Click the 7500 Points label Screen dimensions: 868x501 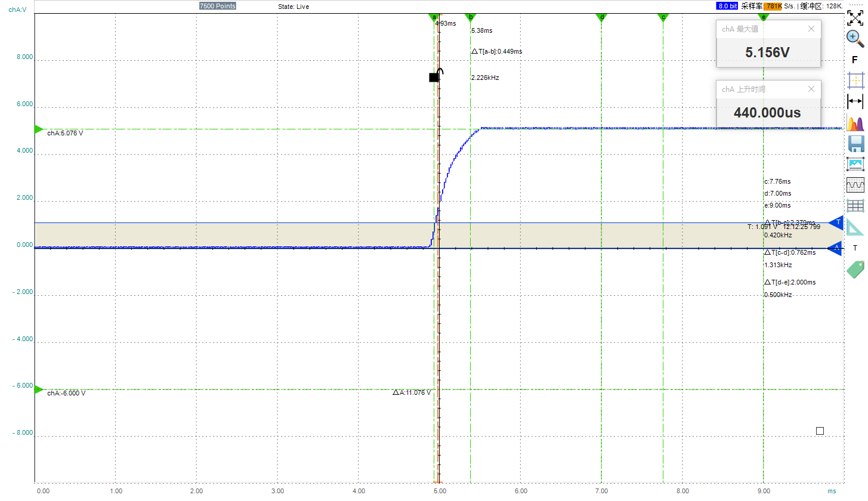[217, 6]
